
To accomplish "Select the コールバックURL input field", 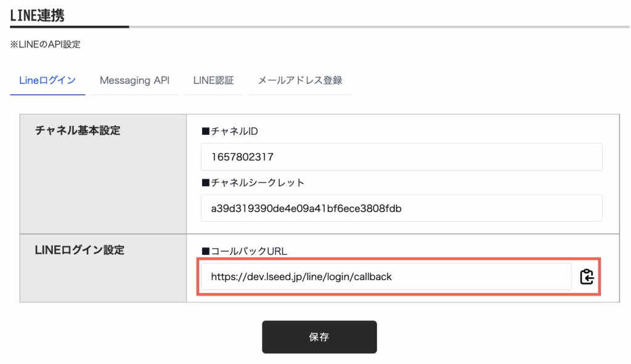I will (x=386, y=277).
